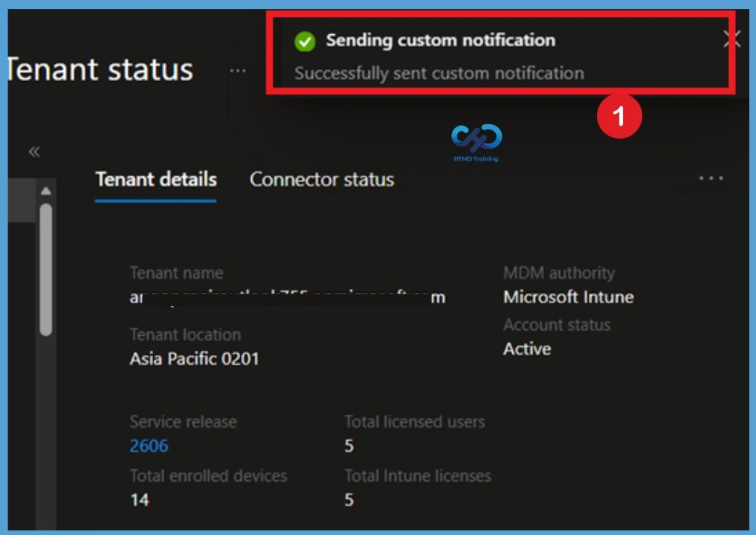Click the Tenant location label
Viewport: 756px width, 535px height.
186,334
